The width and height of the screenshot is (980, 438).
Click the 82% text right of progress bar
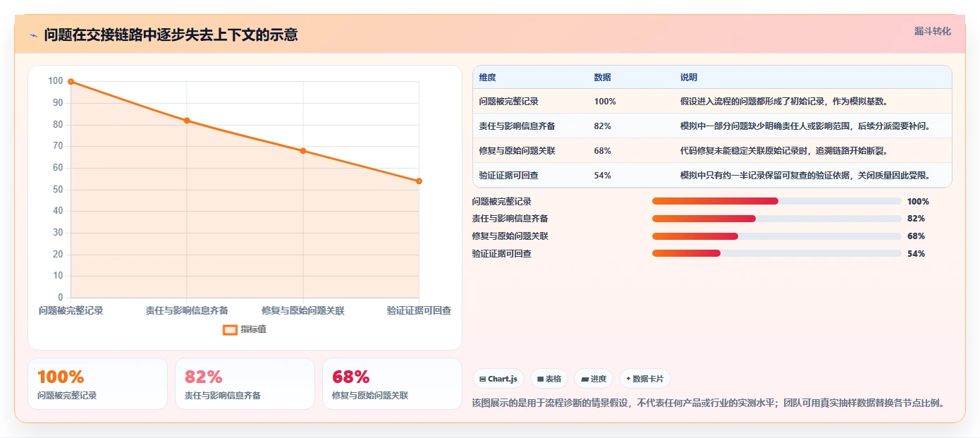point(916,219)
